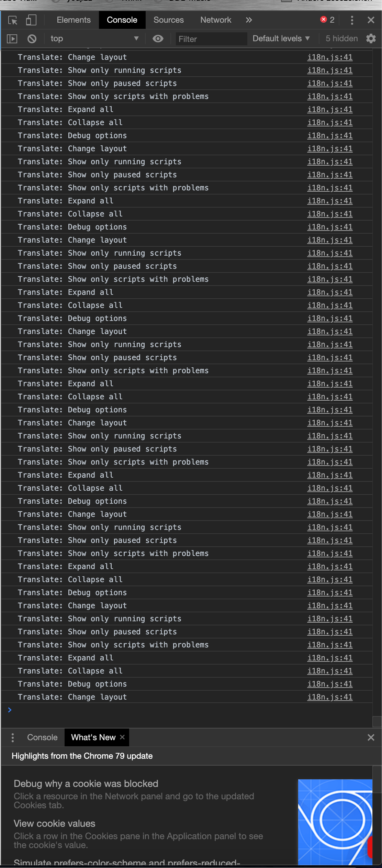Viewport: 382px width, 868px height.
Task: Expand the Default levels dropdown
Action: pos(281,38)
